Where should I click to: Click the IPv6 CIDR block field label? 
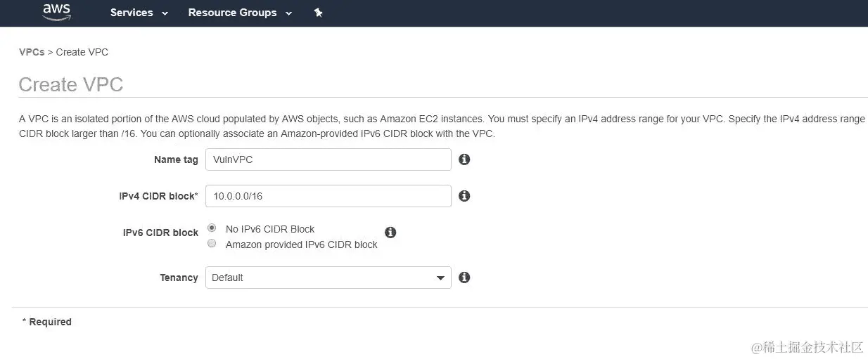point(160,233)
